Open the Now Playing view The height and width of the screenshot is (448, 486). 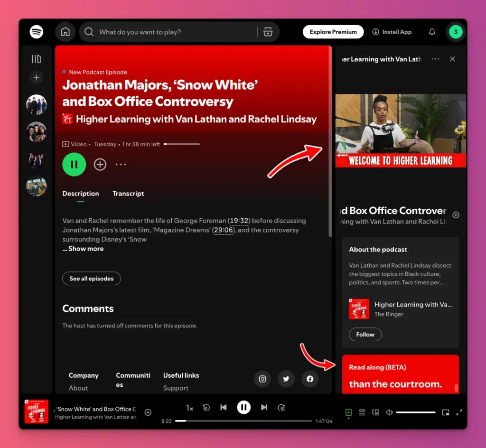tap(349, 412)
